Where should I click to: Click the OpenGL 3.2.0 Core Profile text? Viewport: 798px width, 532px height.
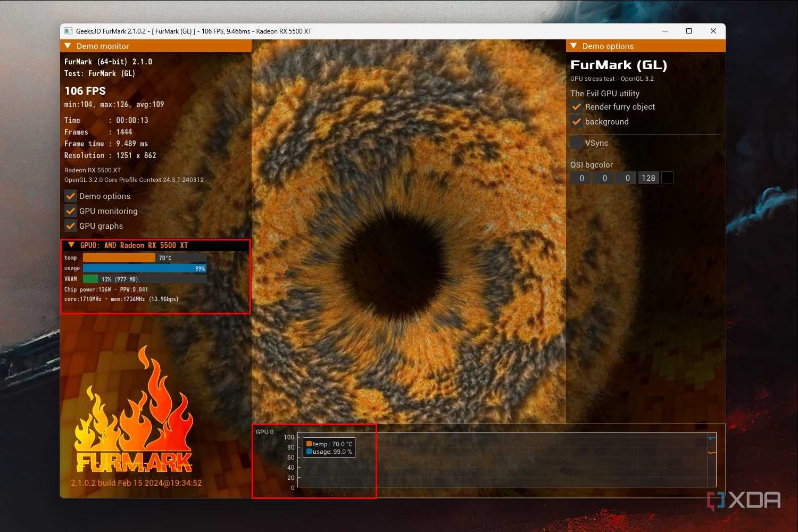click(x=134, y=180)
